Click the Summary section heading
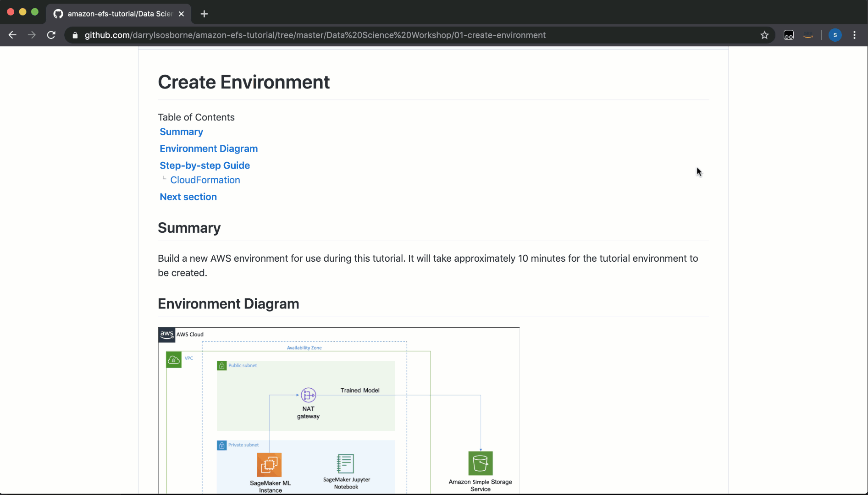 pyautogui.click(x=189, y=228)
